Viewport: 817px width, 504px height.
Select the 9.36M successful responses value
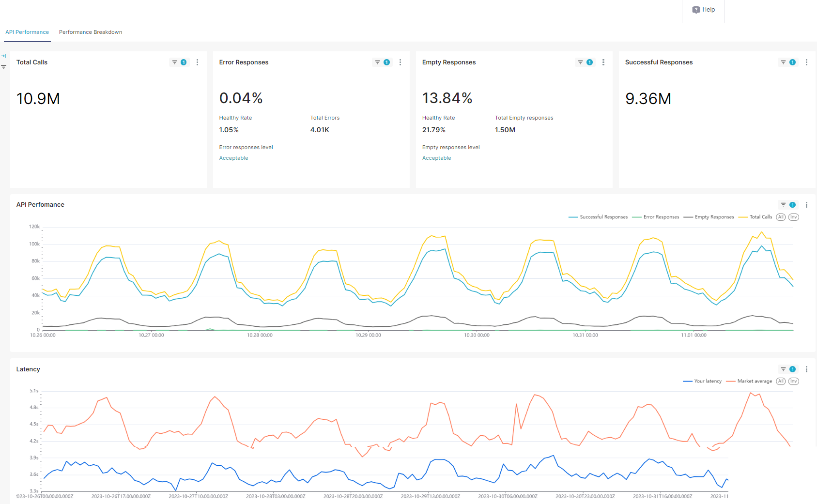tap(648, 99)
